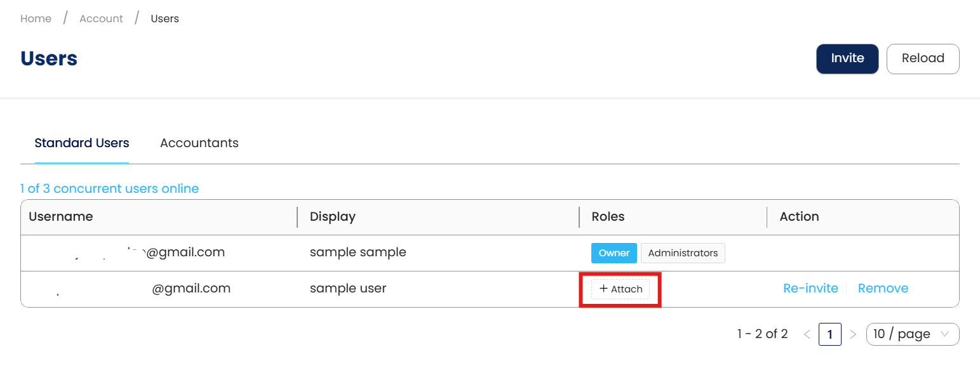Click the Roles column header
Image resolution: width=980 pixels, height=366 pixels.
click(x=608, y=217)
